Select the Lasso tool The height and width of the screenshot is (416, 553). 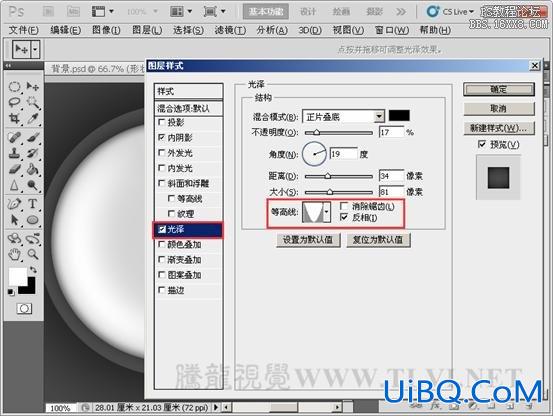tap(14, 102)
